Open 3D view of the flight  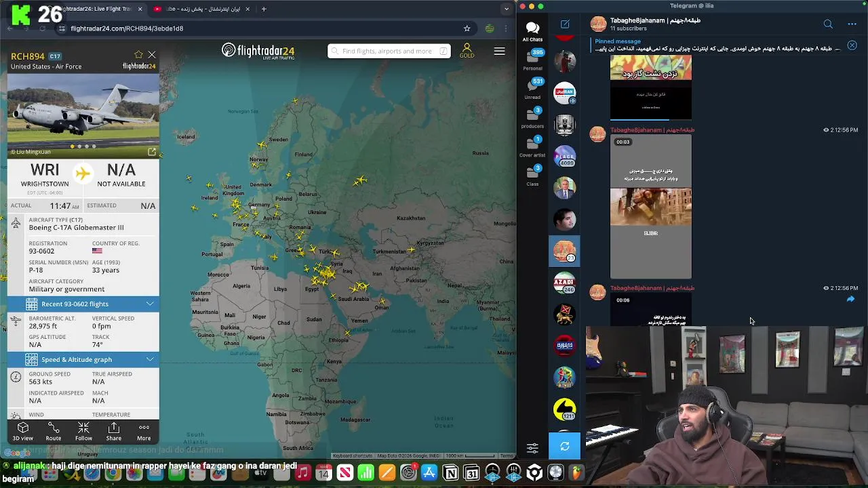coord(22,431)
